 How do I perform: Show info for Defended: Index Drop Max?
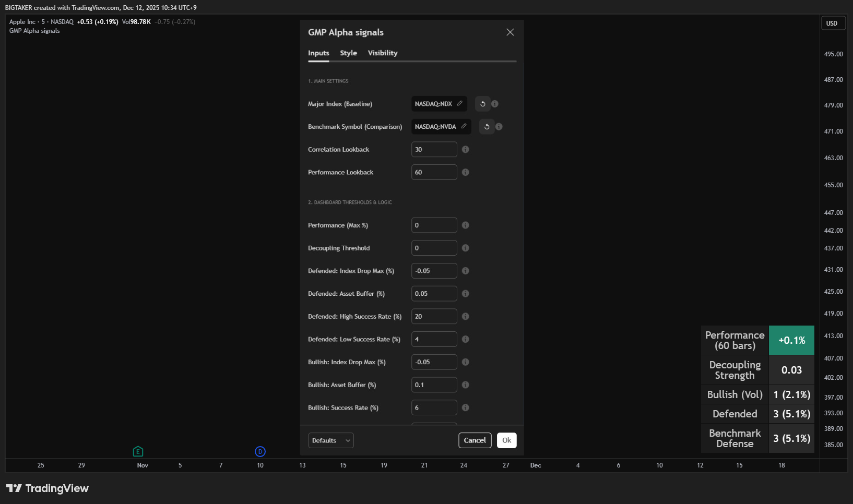[466, 271]
